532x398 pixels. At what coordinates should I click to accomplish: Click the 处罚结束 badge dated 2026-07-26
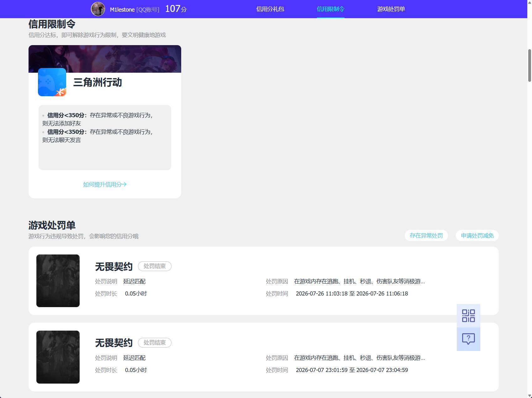[155, 266]
